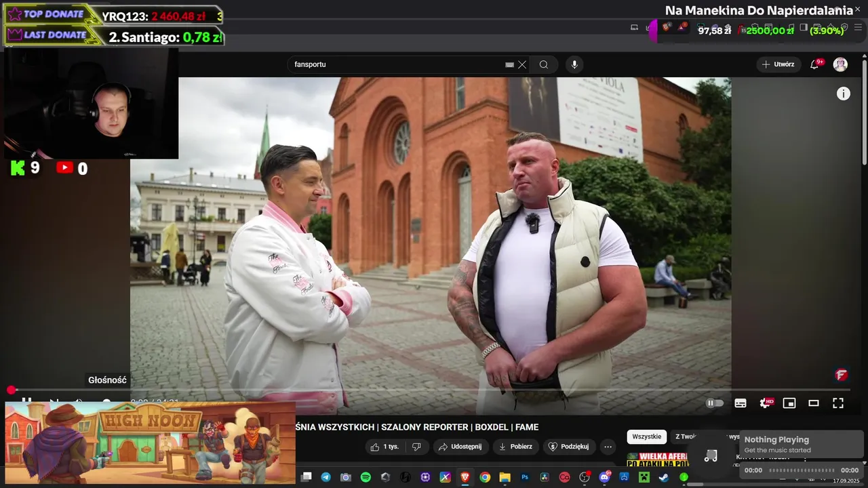Viewport: 868px width, 488px height.
Task: Click the Utwórz create button
Action: [x=778, y=64]
